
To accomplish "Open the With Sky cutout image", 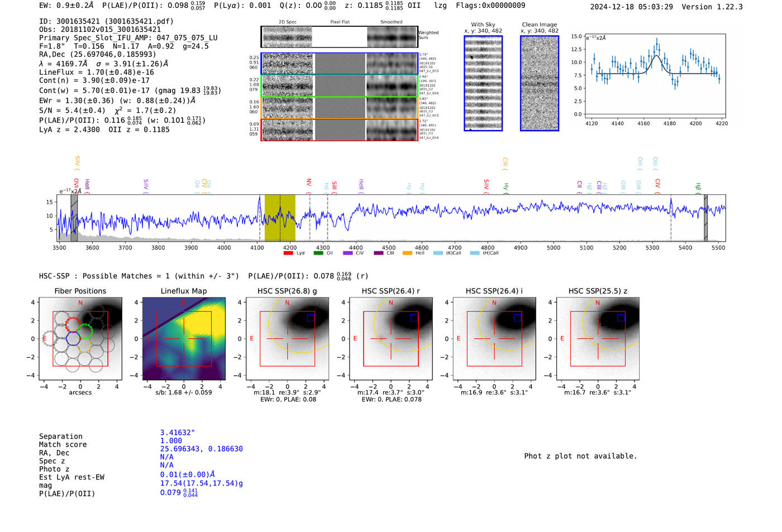I will 483,83.
